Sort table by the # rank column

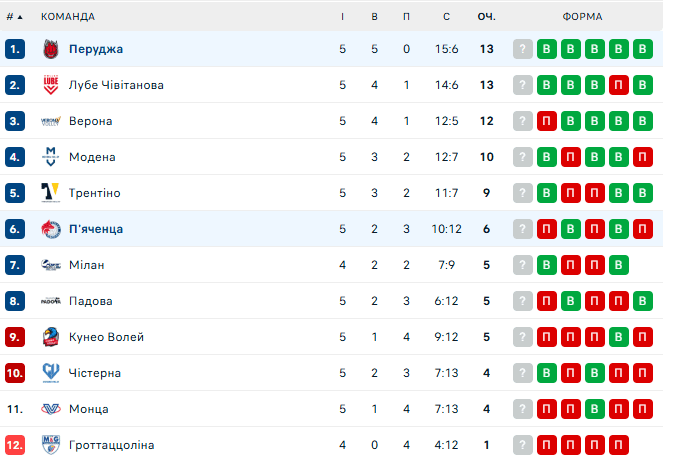point(14,17)
